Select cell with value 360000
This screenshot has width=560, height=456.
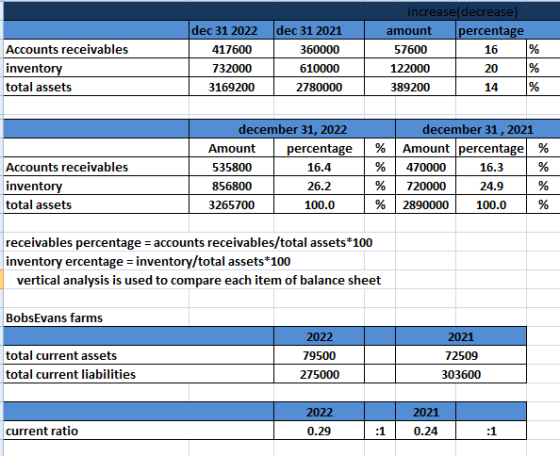(x=319, y=49)
